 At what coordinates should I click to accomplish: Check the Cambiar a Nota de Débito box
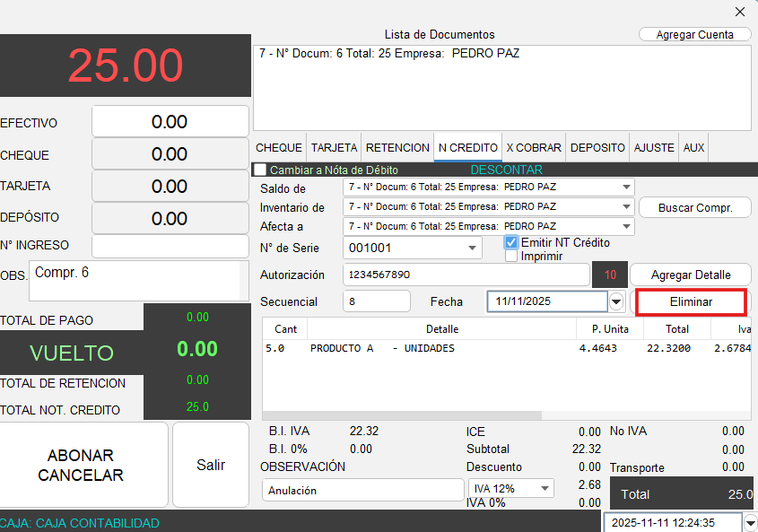click(x=260, y=170)
